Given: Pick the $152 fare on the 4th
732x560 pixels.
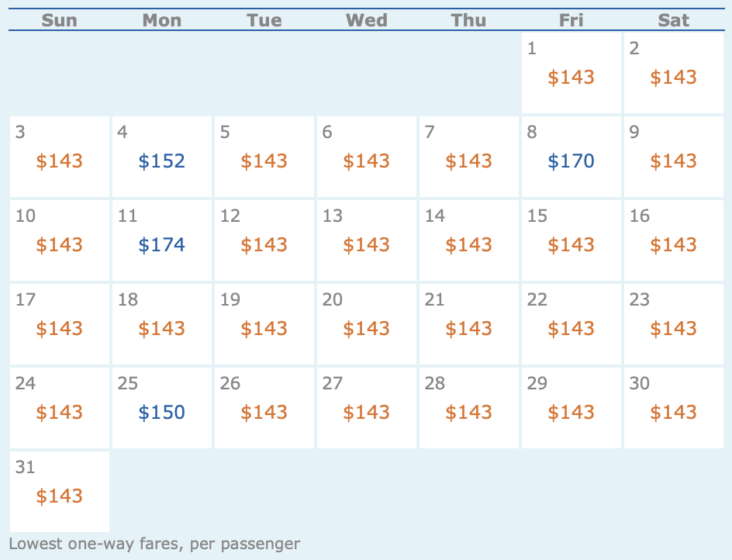Looking at the screenshot, I should [x=162, y=161].
